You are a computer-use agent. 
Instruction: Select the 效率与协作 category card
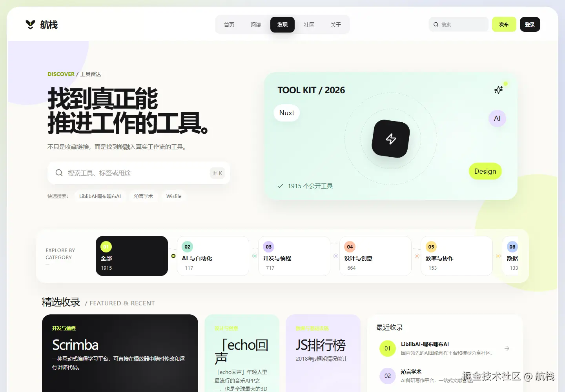click(x=457, y=256)
